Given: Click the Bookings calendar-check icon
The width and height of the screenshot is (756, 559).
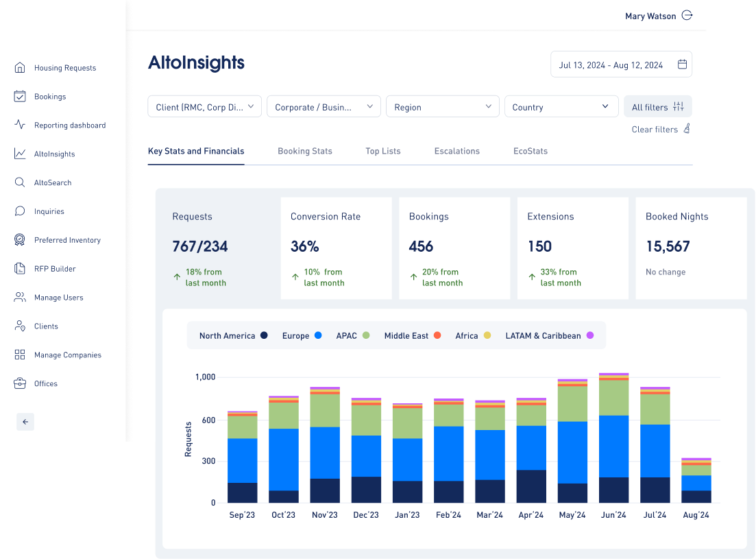Looking at the screenshot, I should 20,97.
